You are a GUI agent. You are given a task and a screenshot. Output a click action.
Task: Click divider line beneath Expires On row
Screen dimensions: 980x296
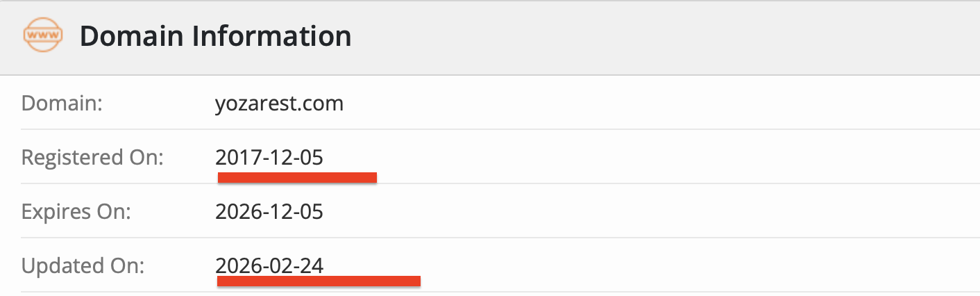(486, 238)
